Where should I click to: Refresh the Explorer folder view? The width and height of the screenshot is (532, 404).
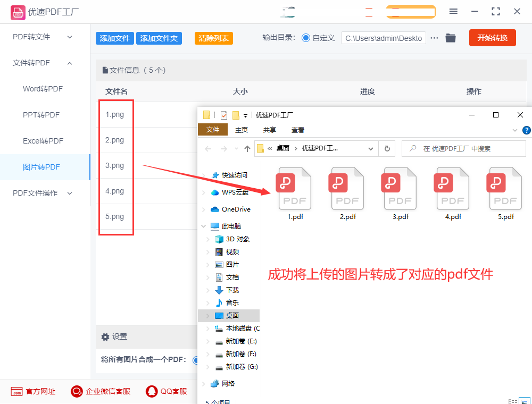387,148
